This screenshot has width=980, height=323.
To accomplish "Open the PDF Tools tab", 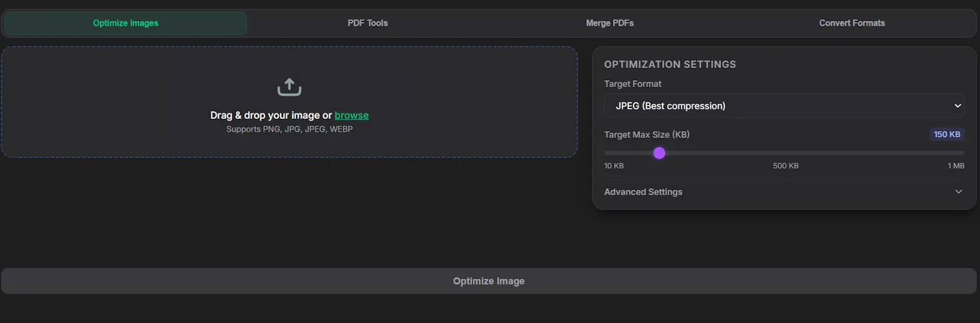I will tap(367, 23).
